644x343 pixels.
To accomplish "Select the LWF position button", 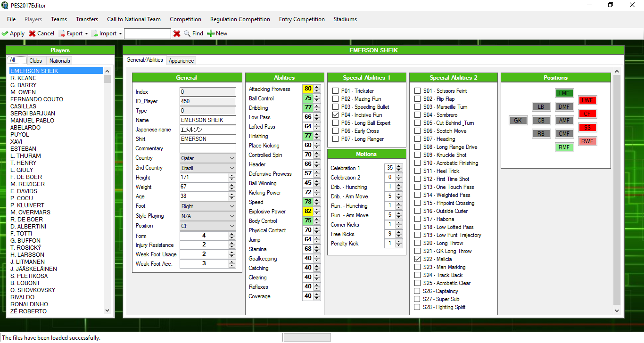I will coord(587,100).
